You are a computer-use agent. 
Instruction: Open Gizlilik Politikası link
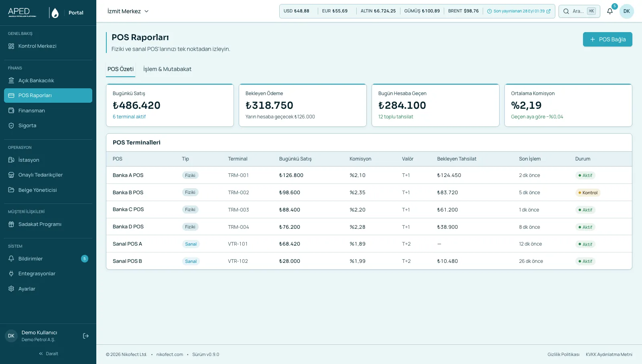coord(563,354)
